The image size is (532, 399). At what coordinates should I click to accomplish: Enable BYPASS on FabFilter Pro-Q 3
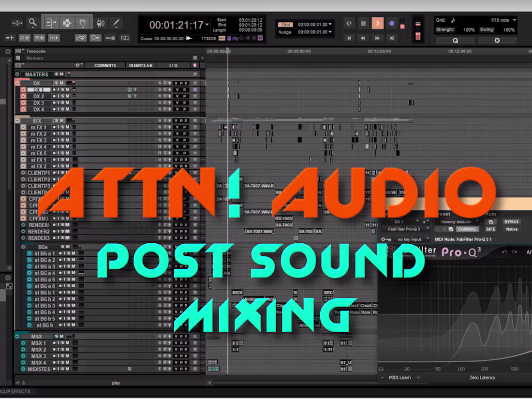(x=512, y=222)
